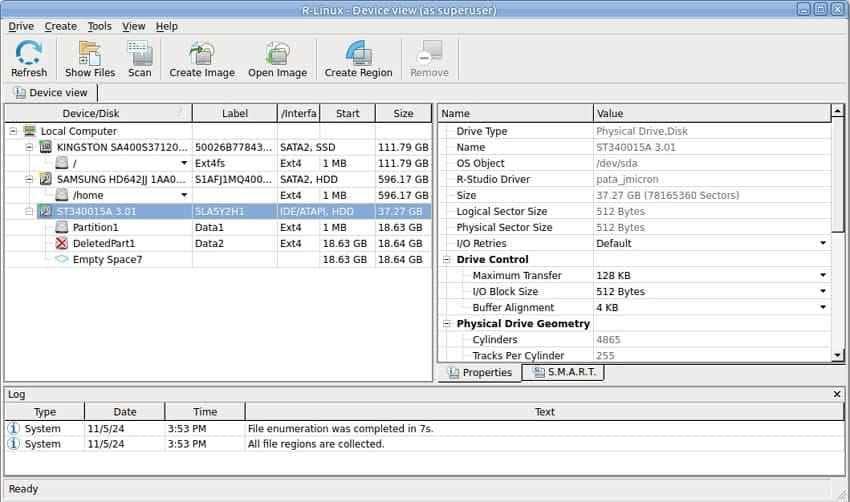
Task: Click second System log info icon
Action: point(14,443)
